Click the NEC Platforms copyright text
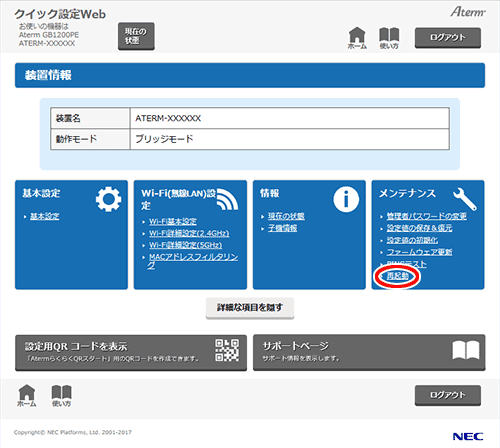 click(x=73, y=432)
